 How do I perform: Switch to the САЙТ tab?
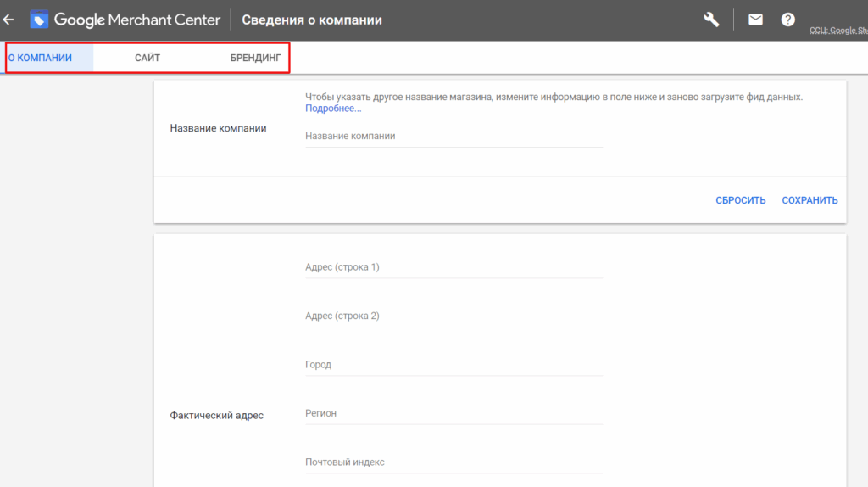point(147,58)
